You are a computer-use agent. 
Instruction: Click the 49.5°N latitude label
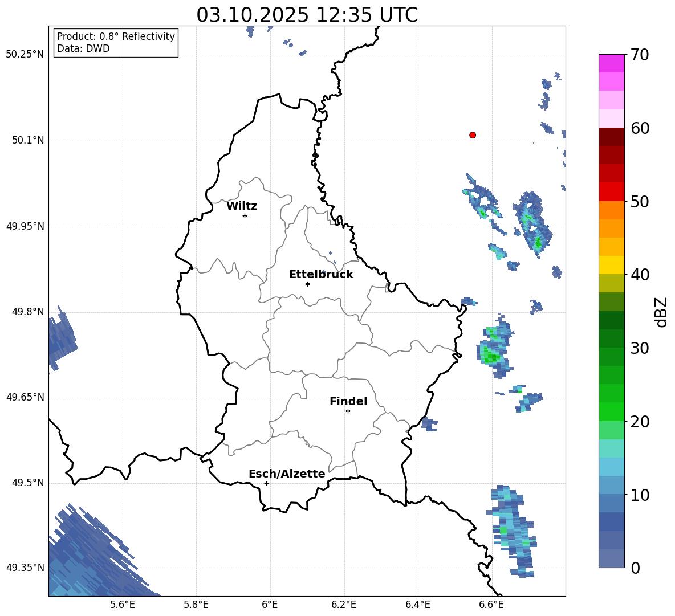pos(28,483)
